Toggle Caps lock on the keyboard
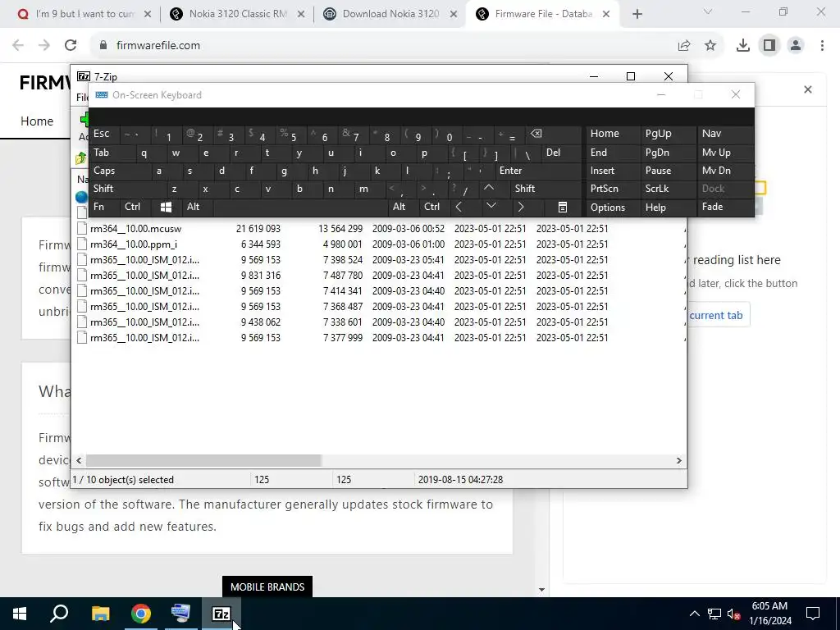The width and height of the screenshot is (840, 630). pyautogui.click(x=121, y=171)
